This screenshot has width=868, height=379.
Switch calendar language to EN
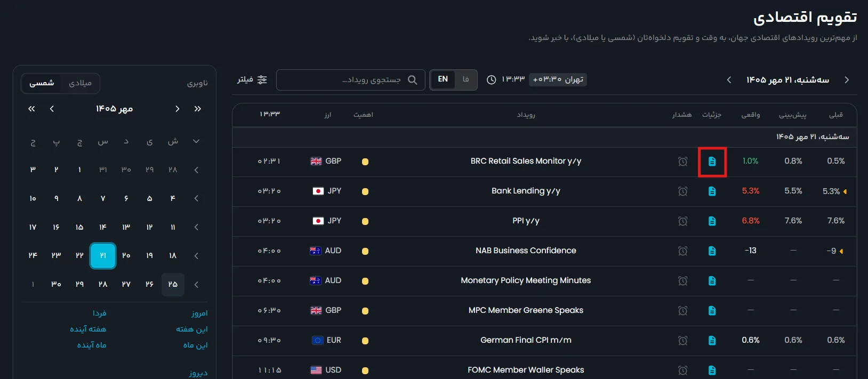(x=443, y=79)
